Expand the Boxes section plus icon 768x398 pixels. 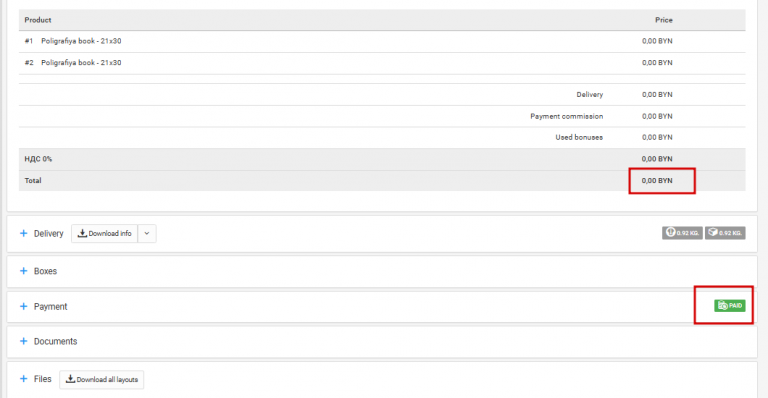(24, 271)
